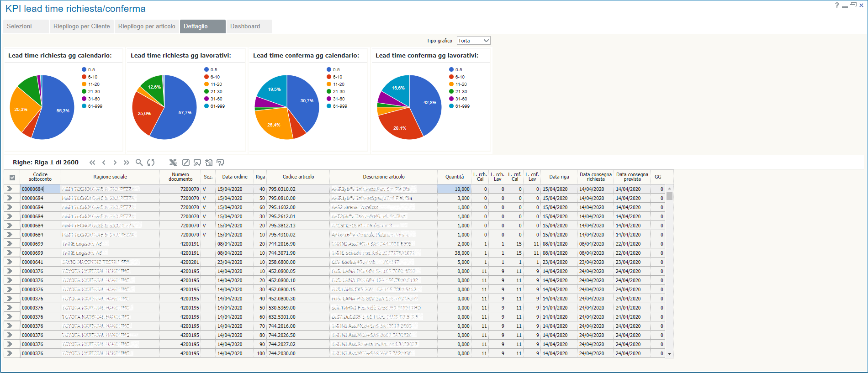
Task: Jump to last record with double-right arrows
Action: pyautogui.click(x=126, y=163)
